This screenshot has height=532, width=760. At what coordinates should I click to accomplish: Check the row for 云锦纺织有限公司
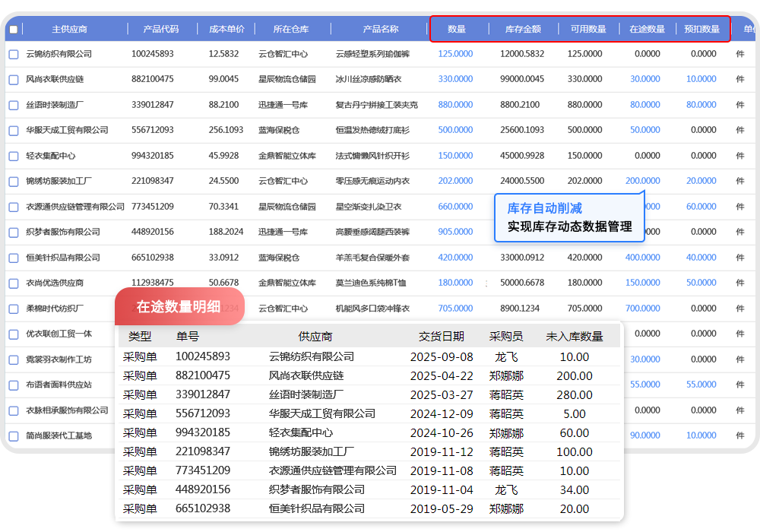(x=14, y=54)
